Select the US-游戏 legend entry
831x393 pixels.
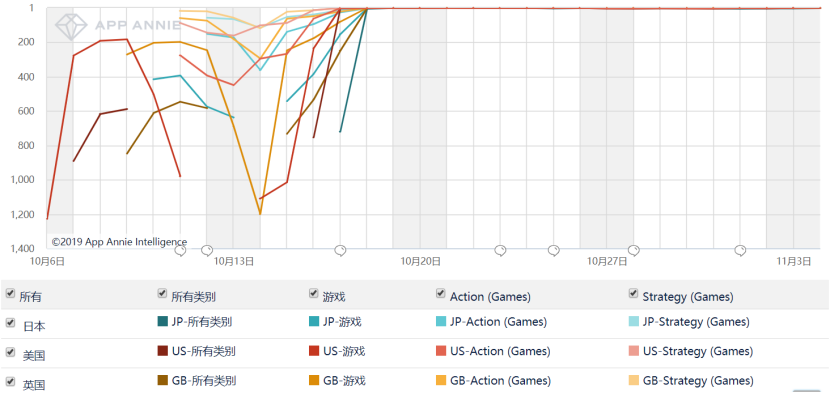(x=337, y=351)
